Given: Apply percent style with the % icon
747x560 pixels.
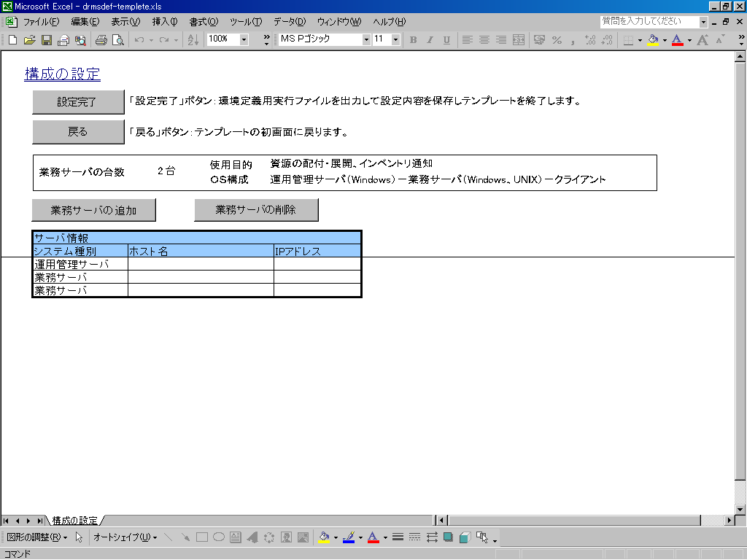Looking at the screenshot, I should 557,40.
